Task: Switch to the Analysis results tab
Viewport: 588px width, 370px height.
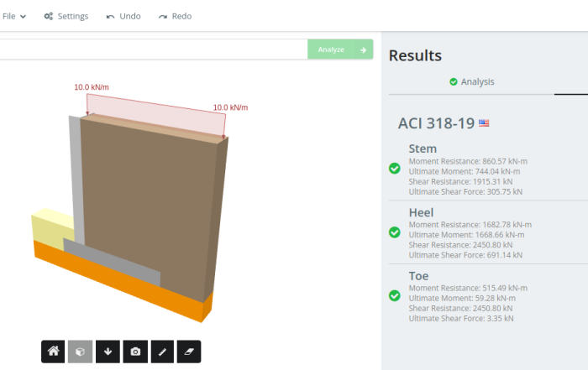Action: [x=471, y=81]
